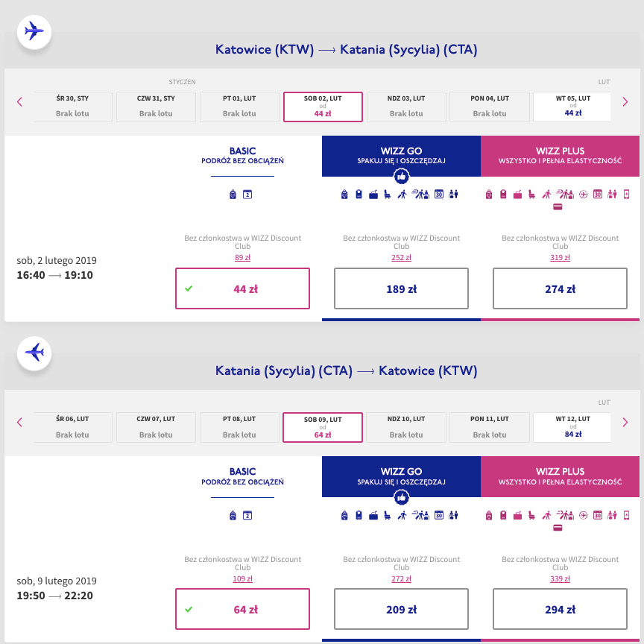Click return WIZZ GO thumbs-up recommended badge
The width and height of the screenshot is (644, 644).
401,497
